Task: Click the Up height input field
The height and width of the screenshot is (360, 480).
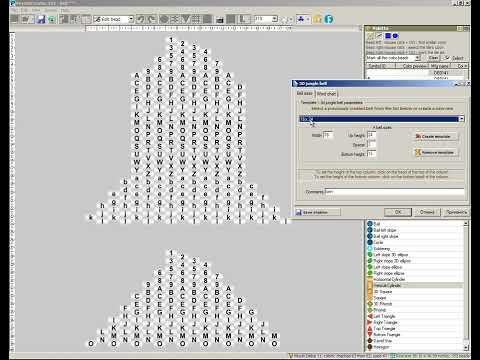Action: point(372,135)
